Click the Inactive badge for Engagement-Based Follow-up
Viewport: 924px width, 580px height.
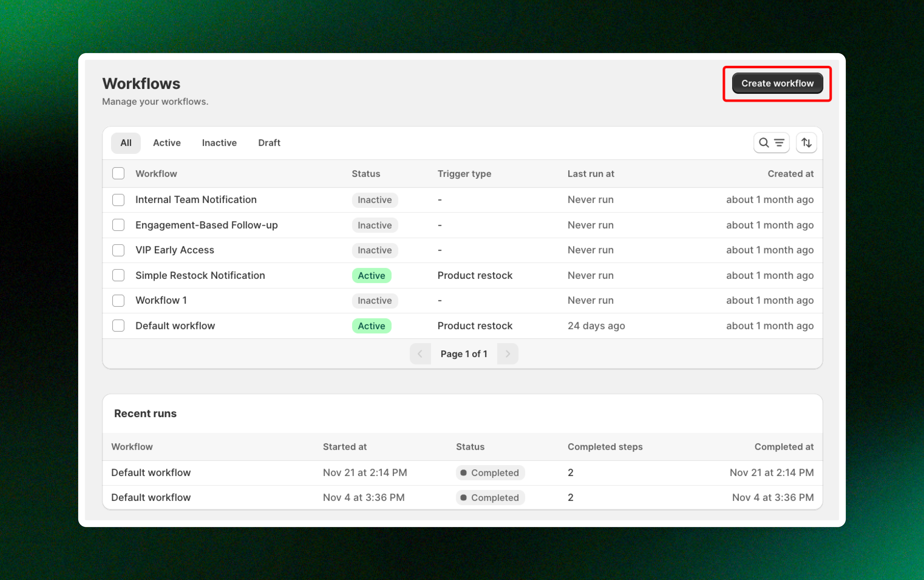pos(375,225)
